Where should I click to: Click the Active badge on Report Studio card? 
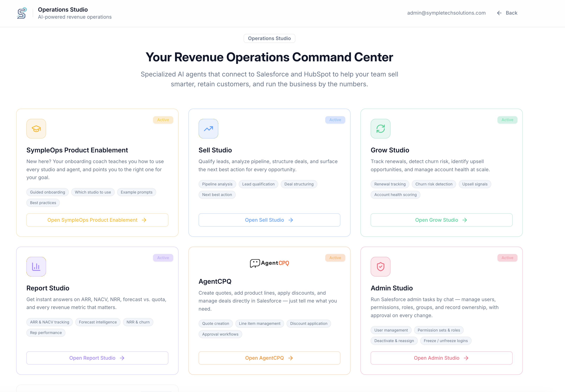pos(163,258)
